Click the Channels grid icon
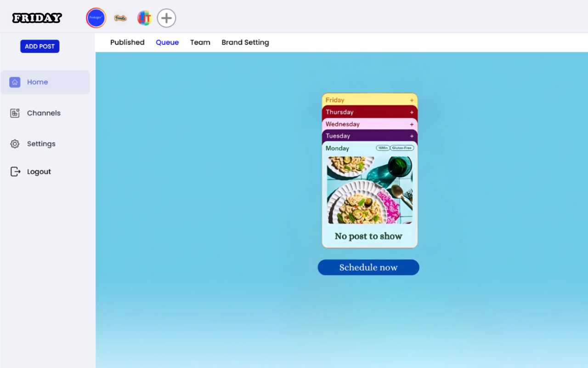Screen dimensions: 588x368 [15, 113]
